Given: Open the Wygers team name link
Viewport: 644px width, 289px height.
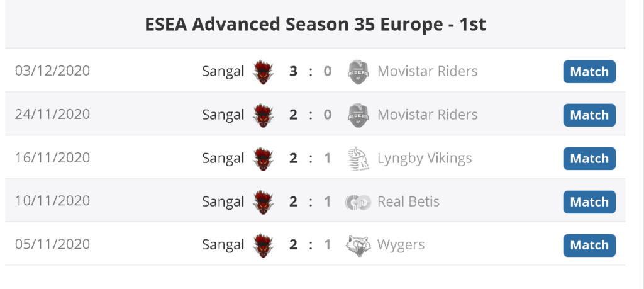Looking at the screenshot, I should tap(401, 244).
